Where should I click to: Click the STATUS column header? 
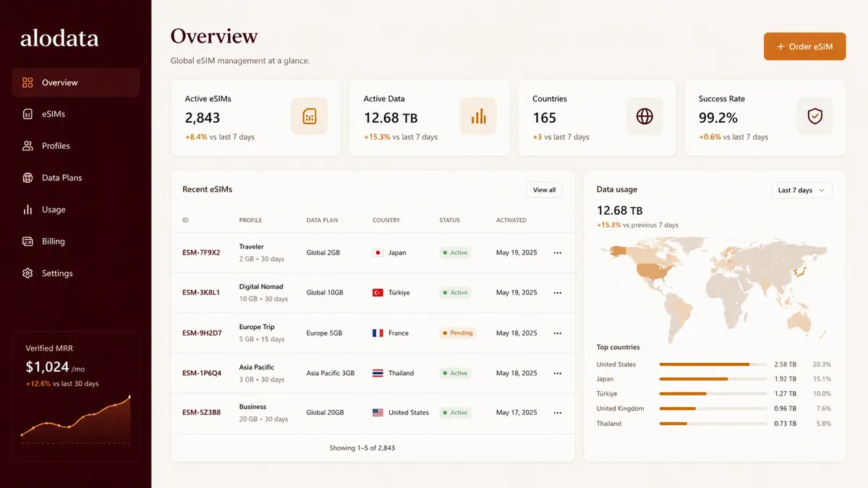point(449,221)
